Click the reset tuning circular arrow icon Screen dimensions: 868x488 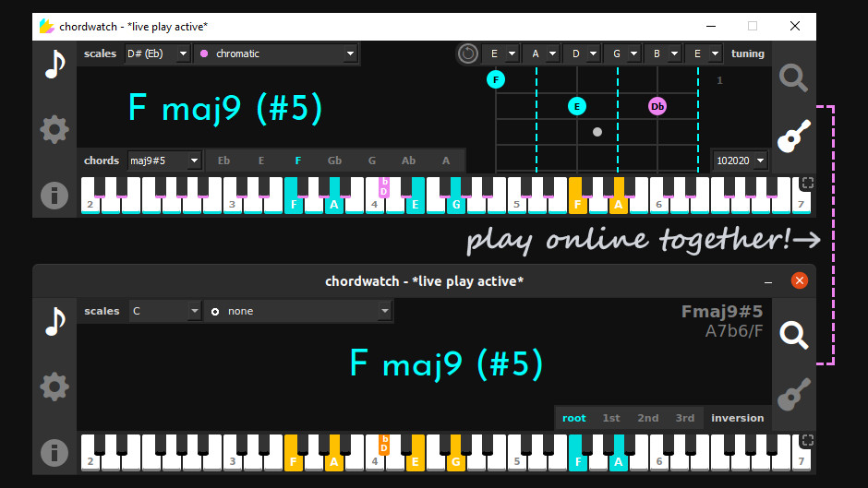[x=468, y=54]
